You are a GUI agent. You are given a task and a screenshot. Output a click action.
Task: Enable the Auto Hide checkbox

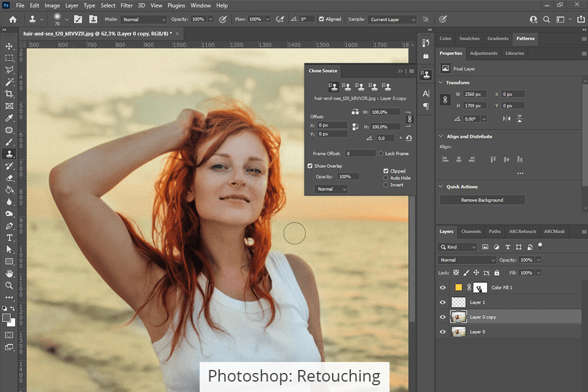[x=386, y=178]
